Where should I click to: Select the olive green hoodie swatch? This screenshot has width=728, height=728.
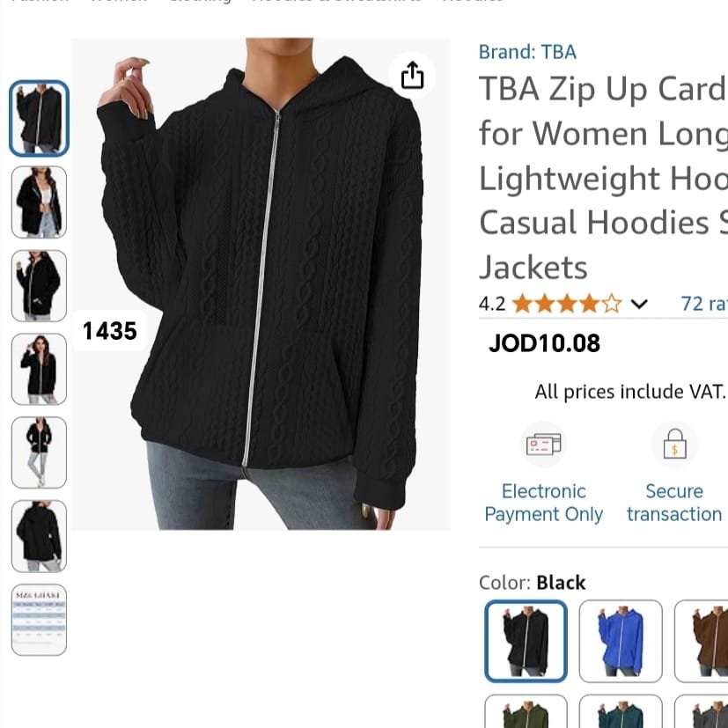pos(526,711)
